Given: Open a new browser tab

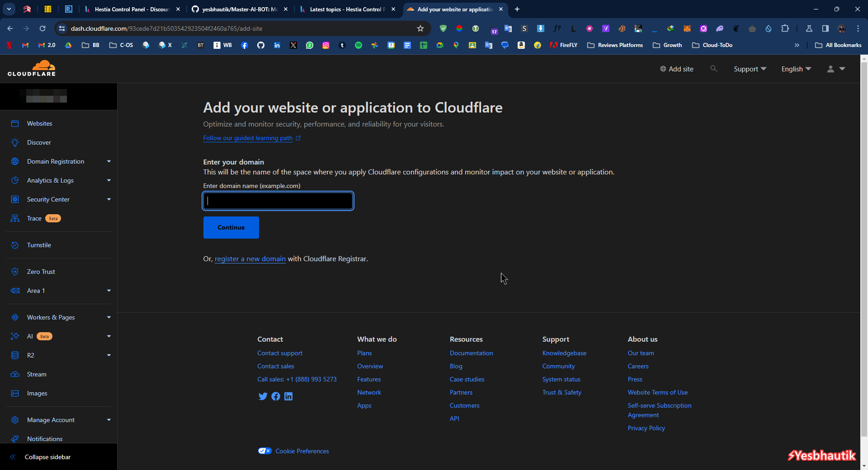Looking at the screenshot, I should click(x=517, y=9).
